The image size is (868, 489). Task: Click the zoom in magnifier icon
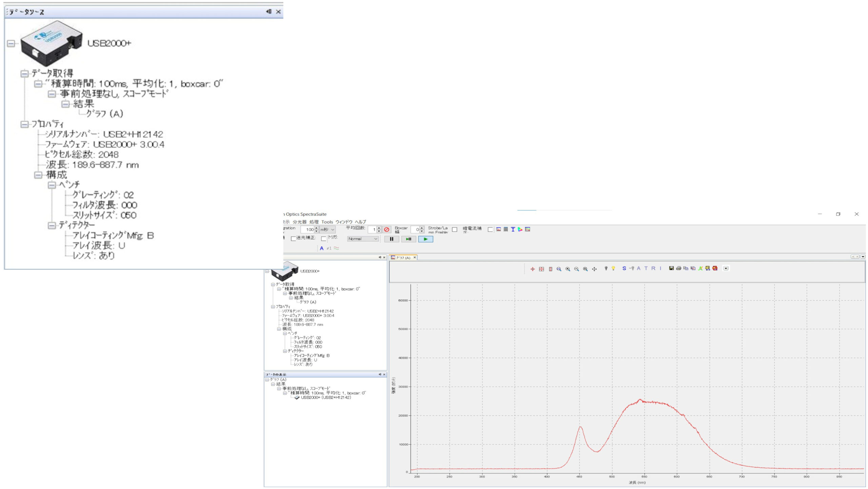point(568,269)
